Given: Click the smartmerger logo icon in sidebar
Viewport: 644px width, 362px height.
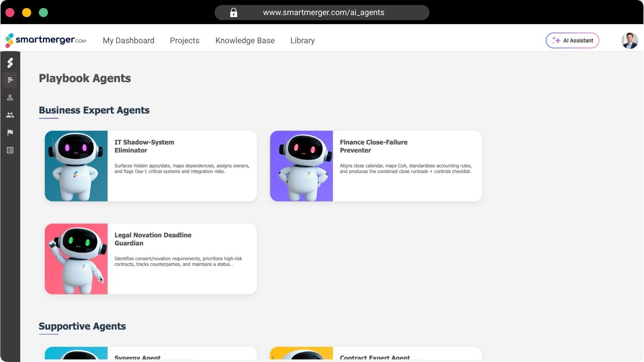Looking at the screenshot, I should 10,63.
